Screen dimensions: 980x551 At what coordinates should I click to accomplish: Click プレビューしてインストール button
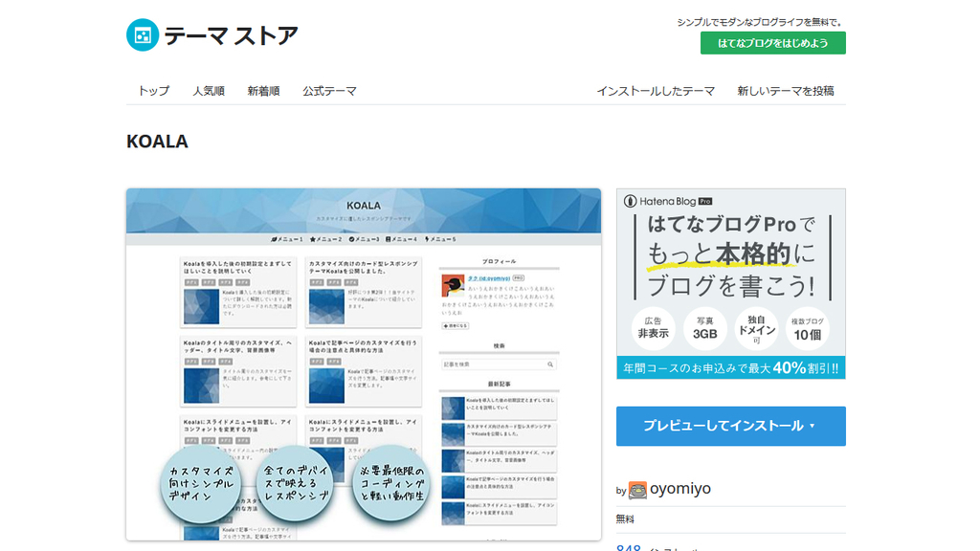pyautogui.click(x=730, y=426)
